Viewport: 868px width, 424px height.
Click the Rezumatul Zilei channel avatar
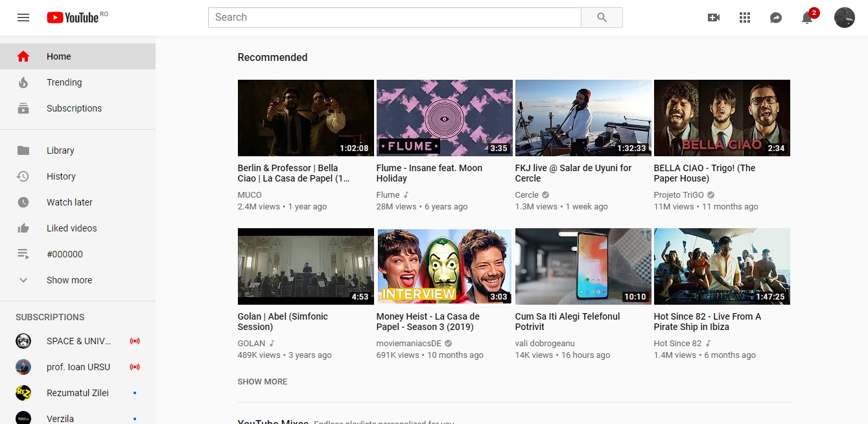pyautogui.click(x=23, y=393)
